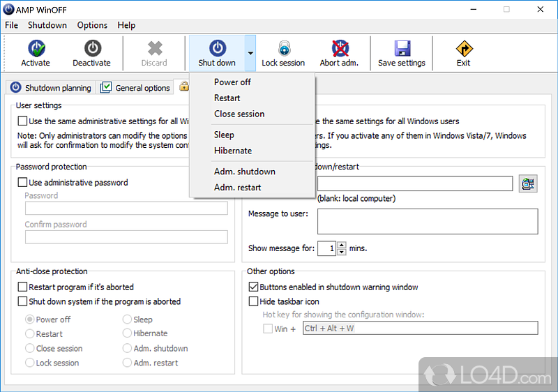Screen dimensions: 558x392
Task: Enable Use administrative password checkbox
Action: point(22,183)
